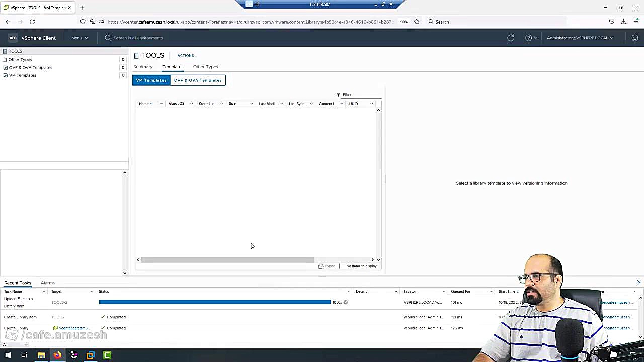
Task: Open the Menu dropdown
Action: click(79, 38)
